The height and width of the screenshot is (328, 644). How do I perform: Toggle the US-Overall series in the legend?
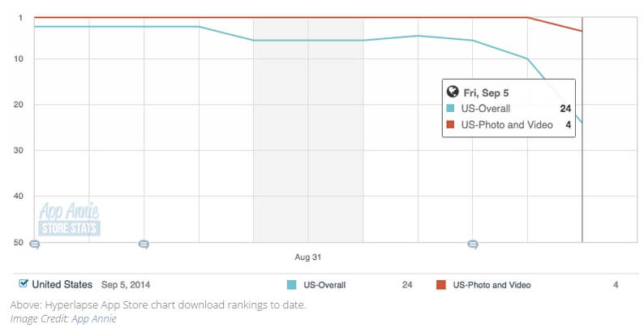pyautogui.click(x=323, y=285)
